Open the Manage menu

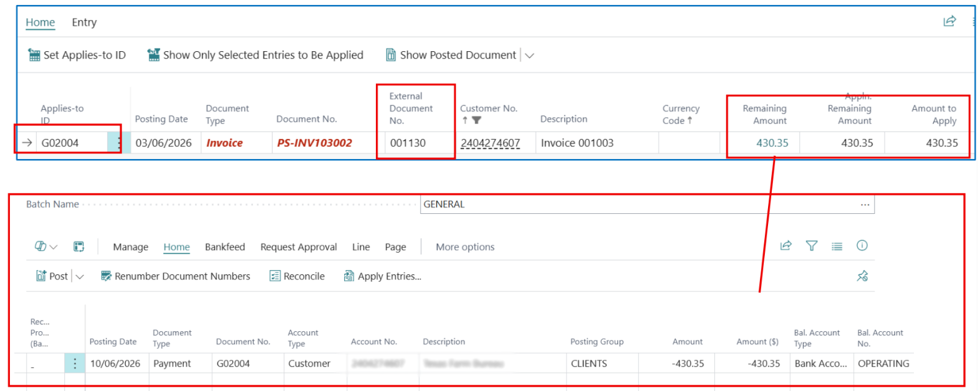(130, 247)
